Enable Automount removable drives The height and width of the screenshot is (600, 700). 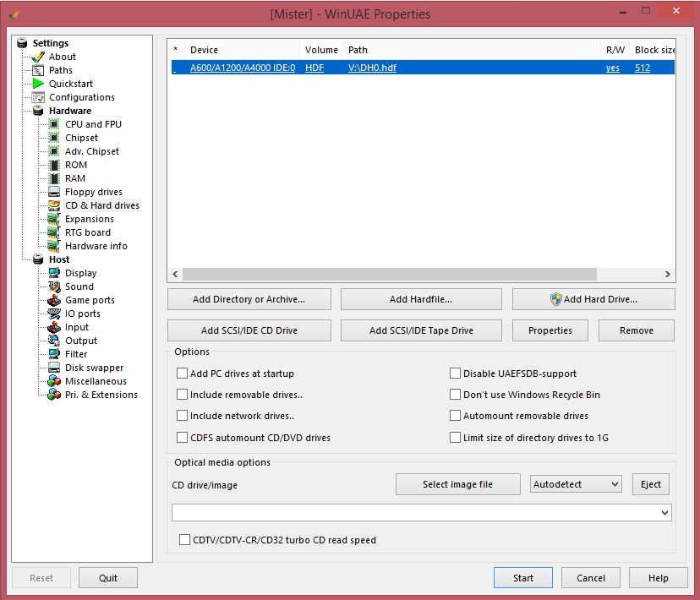tap(455, 416)
